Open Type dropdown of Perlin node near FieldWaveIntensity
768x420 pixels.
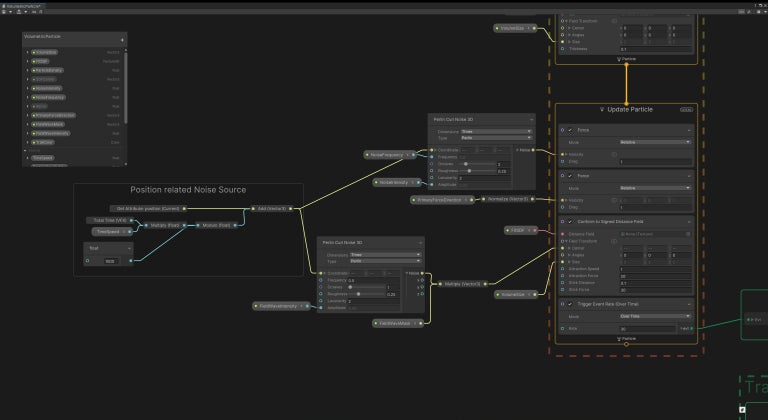(385, 261)
